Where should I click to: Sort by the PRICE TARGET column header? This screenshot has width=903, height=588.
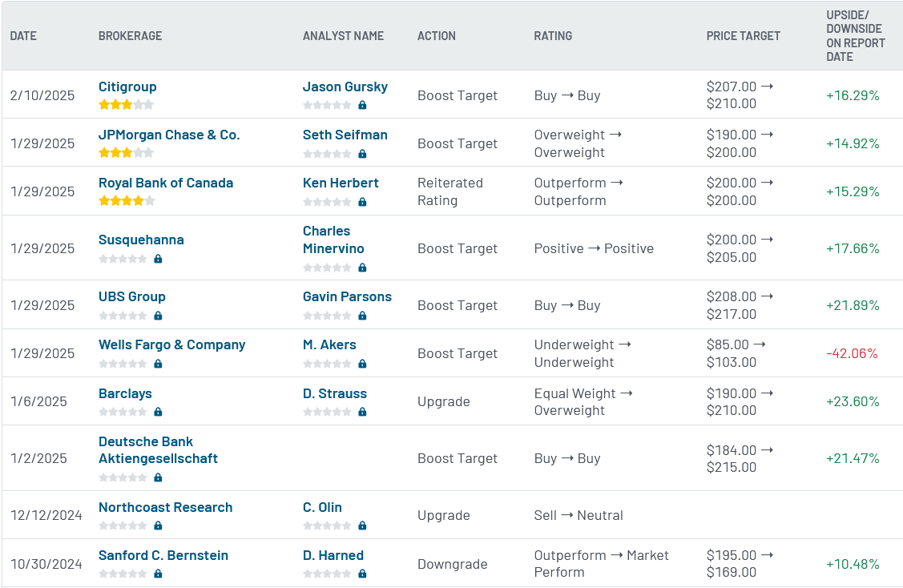[744, 36]
